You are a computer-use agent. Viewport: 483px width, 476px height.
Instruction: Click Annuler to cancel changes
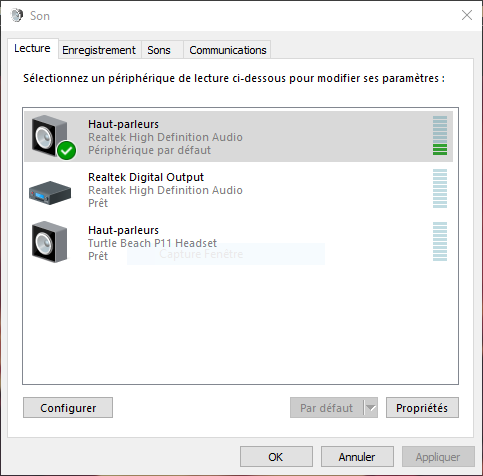coord(357,457)
